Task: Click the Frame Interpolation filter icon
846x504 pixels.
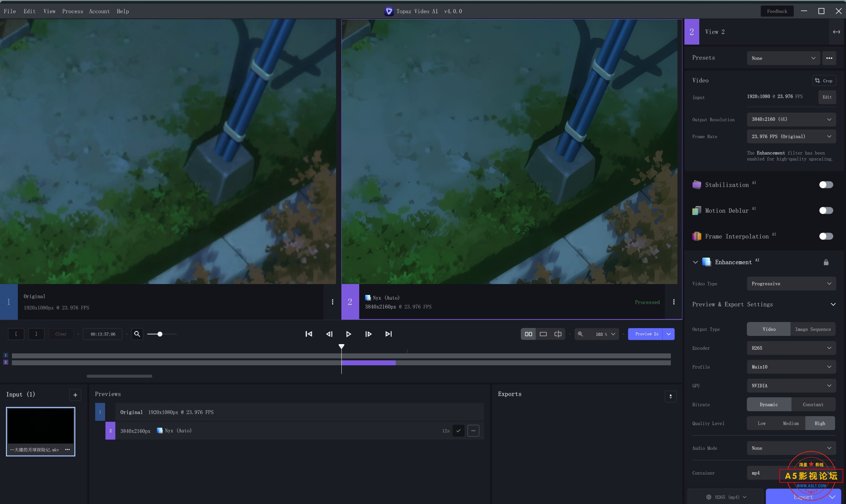Action: (x=697, y=236)
